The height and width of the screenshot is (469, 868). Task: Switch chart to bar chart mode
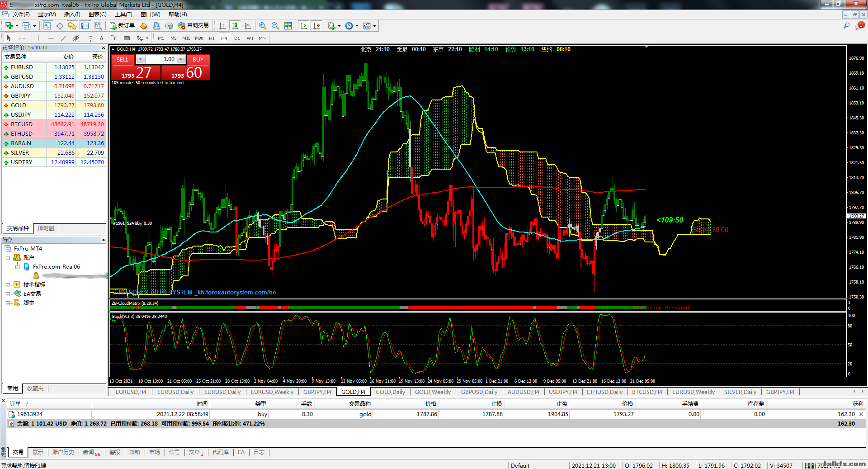coord(222,26)
